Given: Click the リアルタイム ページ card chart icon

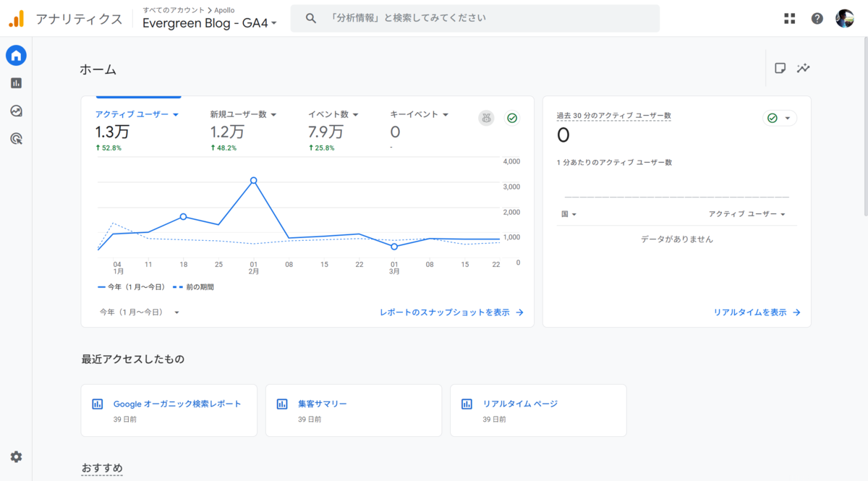Looking at the screenshot, I should [467, 404].
